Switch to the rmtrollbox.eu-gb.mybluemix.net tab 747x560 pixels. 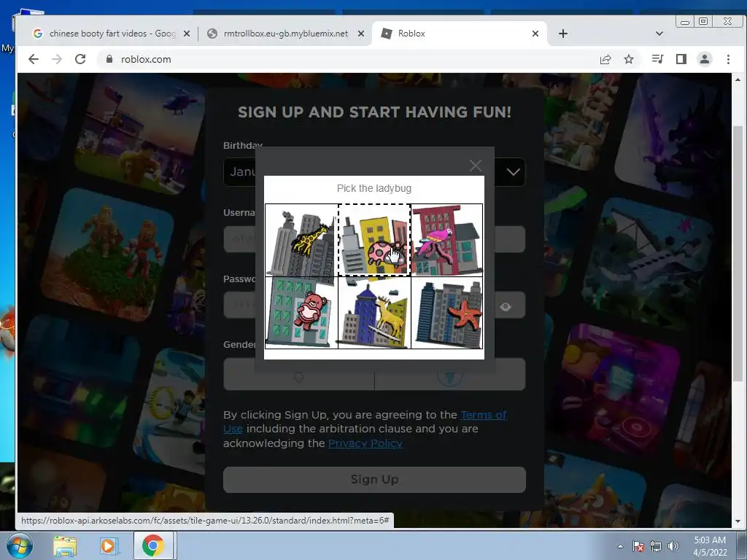click(285, 34)
